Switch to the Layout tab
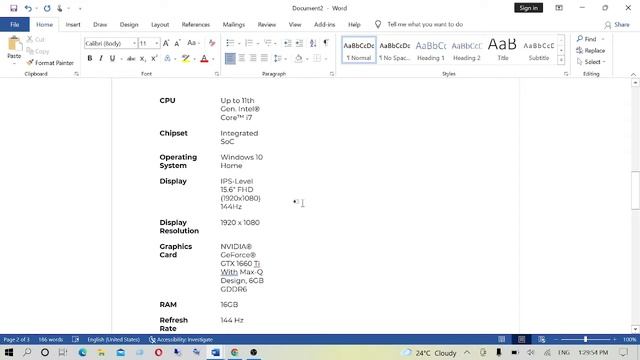This screenshot has height=360, width=640. pyautogui.click(x=160, y=24)
